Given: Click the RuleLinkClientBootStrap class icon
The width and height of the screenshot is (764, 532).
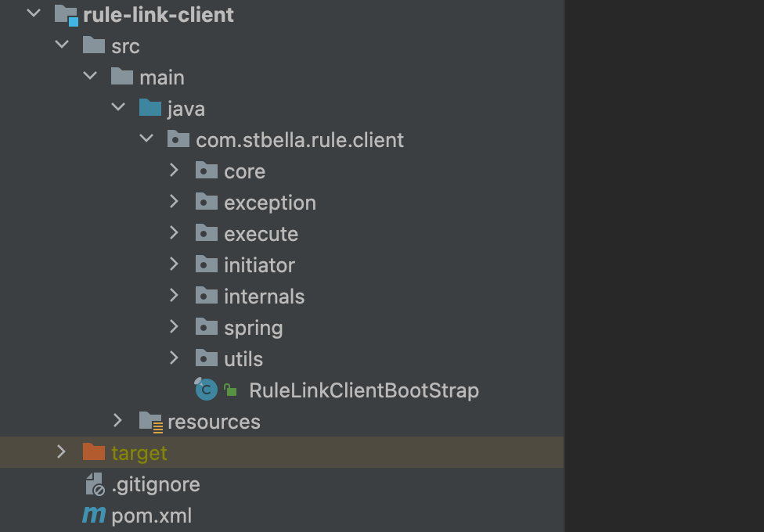Looking at the screenshot, I should (206, 389).
